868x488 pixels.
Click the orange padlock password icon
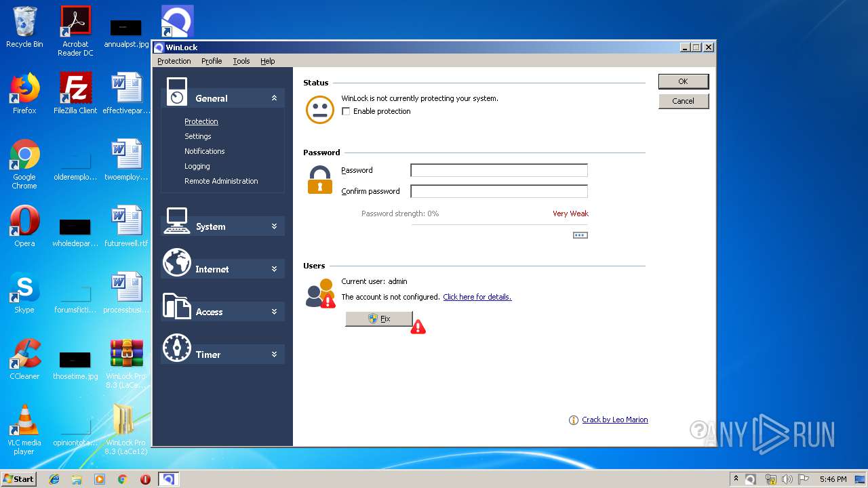[x=320, y=180]
